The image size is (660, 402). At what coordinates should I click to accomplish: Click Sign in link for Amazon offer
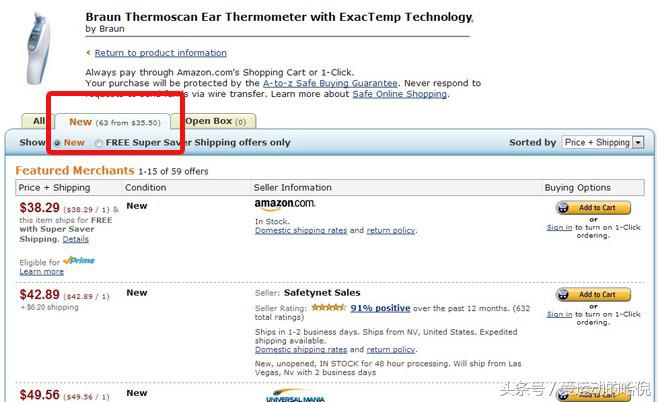(x=559, y=227)
